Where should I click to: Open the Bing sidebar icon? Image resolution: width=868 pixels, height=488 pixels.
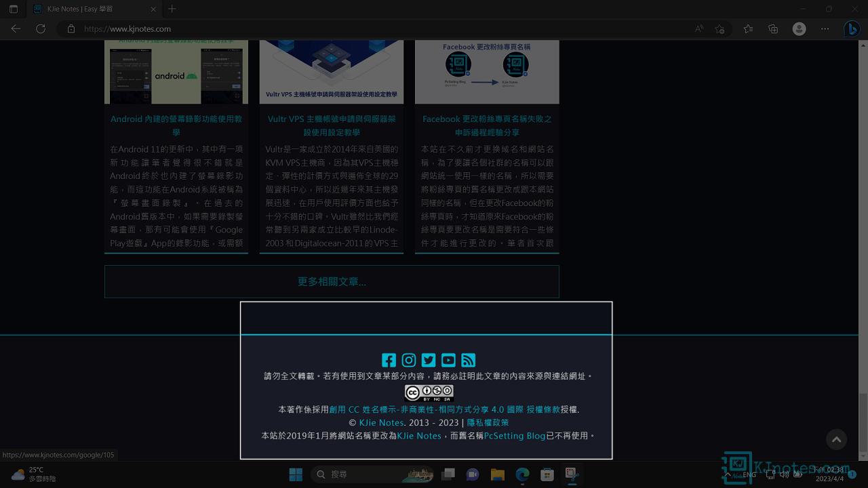coord(851,29)
